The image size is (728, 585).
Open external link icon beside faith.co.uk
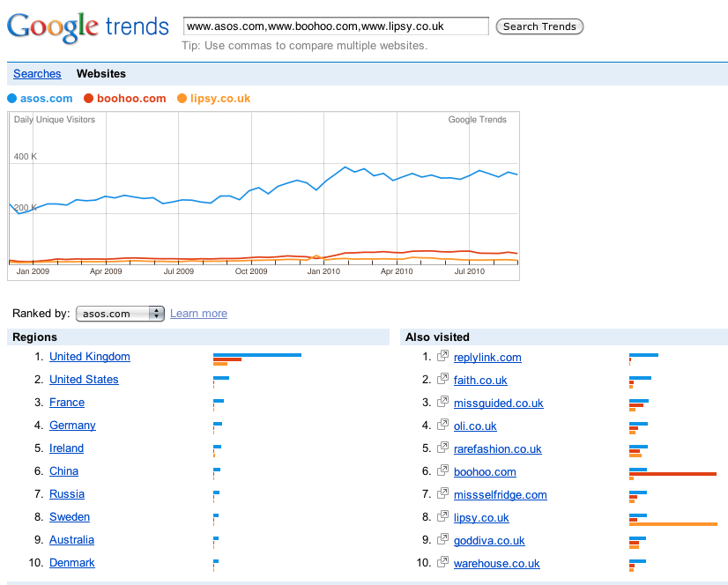tap(443, 379)
